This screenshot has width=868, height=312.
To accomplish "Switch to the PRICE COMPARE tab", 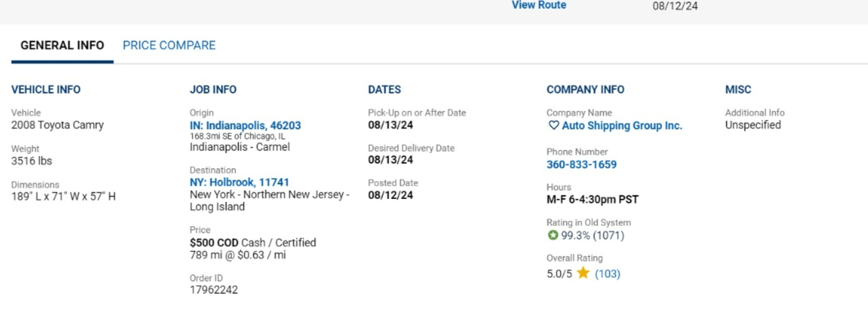I will pos(169,46).
